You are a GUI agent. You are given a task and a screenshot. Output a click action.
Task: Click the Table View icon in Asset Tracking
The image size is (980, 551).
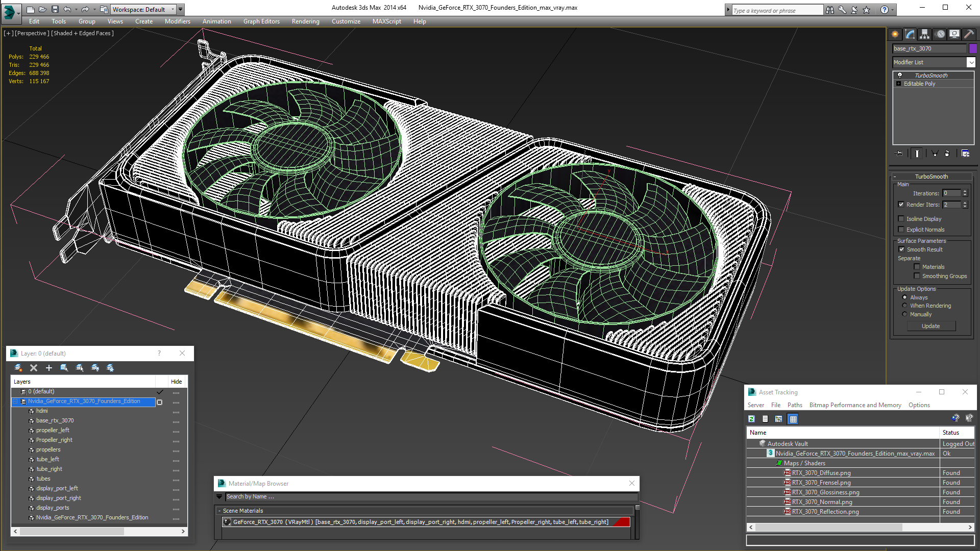pos(793,419)
